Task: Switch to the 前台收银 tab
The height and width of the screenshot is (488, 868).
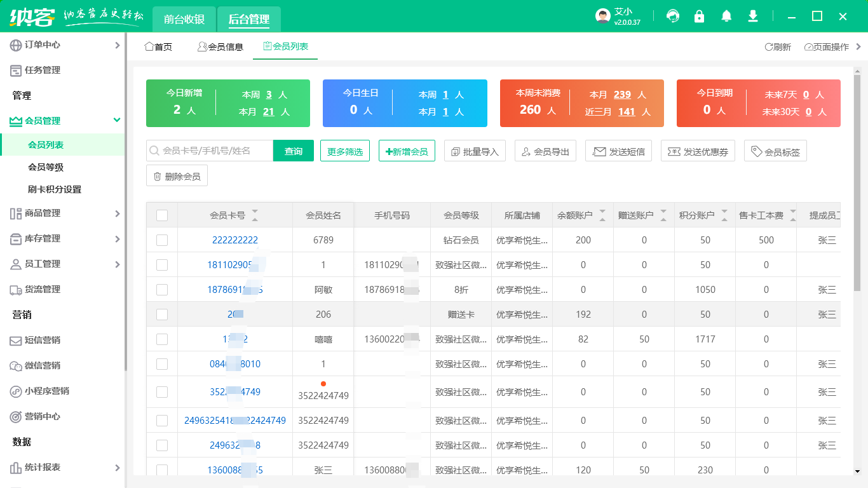Action: tap(184, 19)
